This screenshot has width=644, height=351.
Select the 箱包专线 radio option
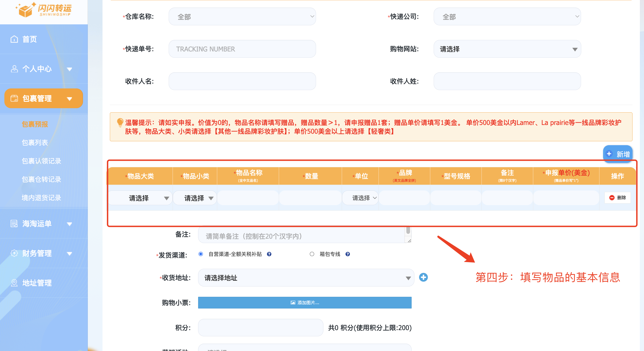312,254
